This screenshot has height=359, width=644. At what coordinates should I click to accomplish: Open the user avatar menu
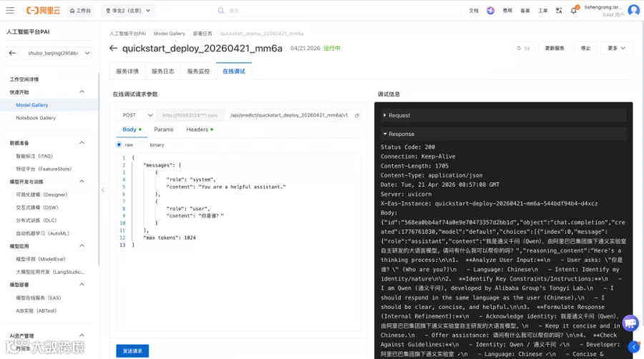pyautogui.click(x=634, y=10)
